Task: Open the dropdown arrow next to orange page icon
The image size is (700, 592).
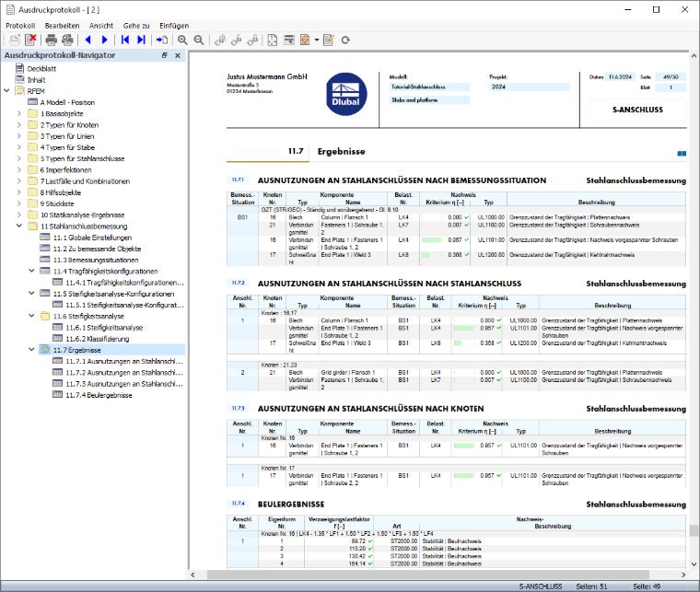Action: [317, 41]
